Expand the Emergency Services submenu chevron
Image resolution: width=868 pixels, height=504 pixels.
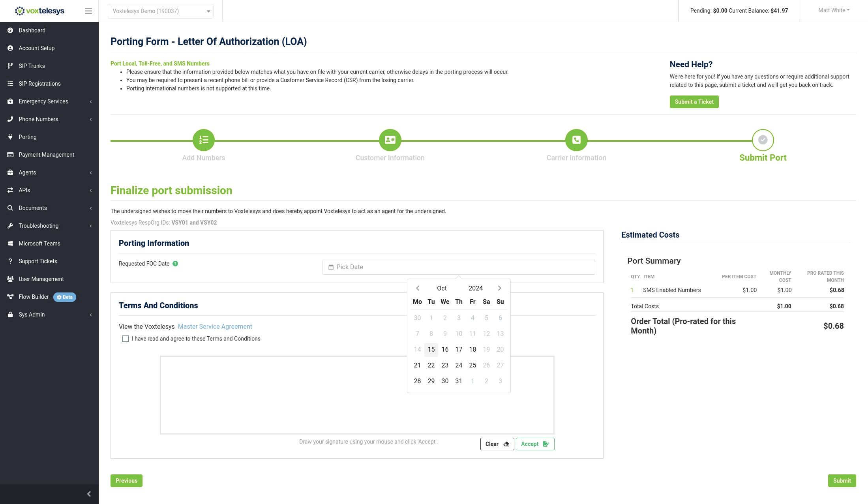tap(91, 102)
